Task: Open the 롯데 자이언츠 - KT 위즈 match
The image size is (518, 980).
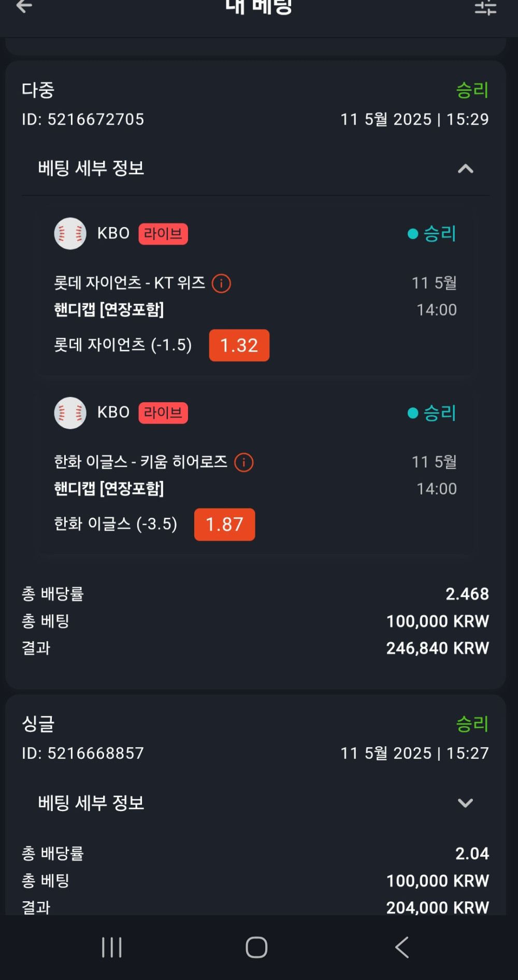Action: 129,283
